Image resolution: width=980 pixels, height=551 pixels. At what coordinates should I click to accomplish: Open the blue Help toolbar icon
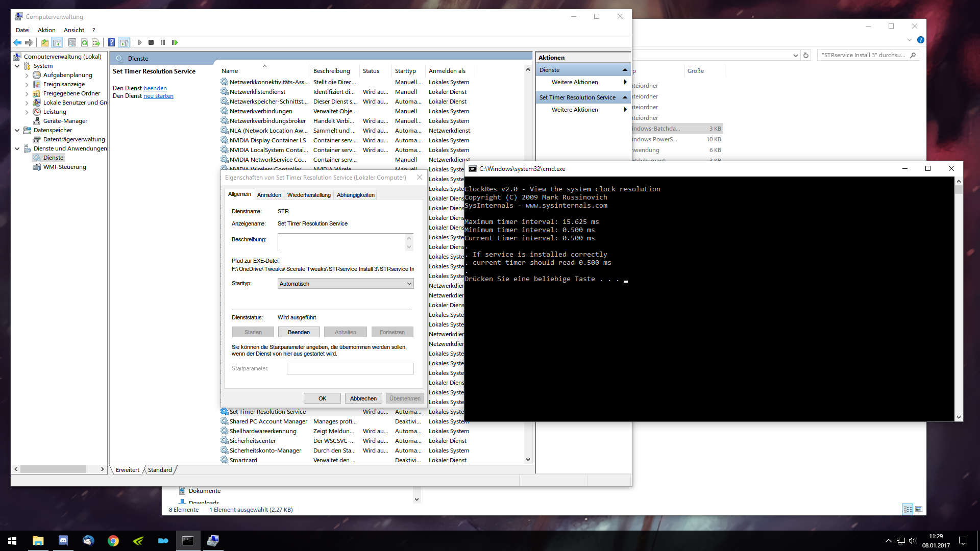coord(111,42)
